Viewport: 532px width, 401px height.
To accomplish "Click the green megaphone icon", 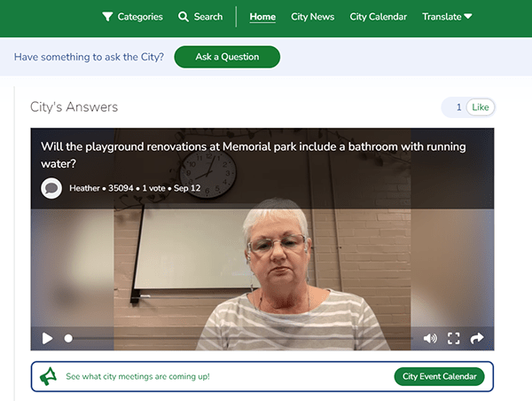I will click(48, 376).
